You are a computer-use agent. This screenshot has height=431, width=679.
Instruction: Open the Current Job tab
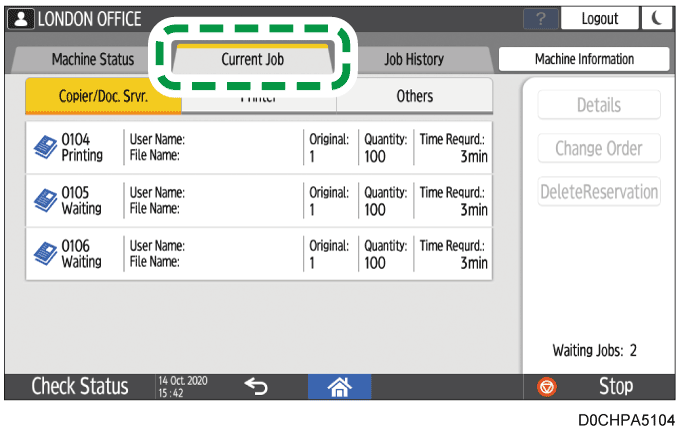pos(252,60)
